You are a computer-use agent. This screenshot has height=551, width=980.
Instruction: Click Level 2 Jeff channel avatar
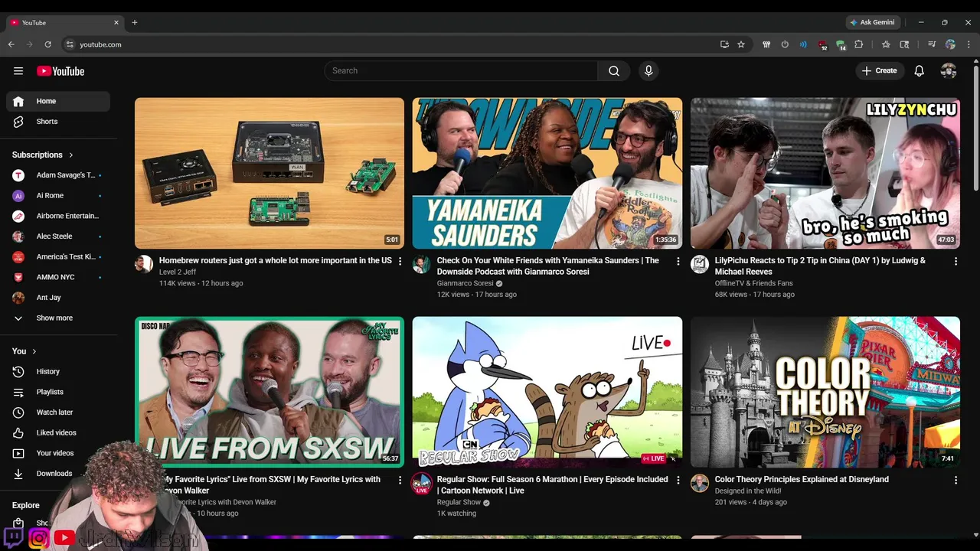click(x=144, y=265)
